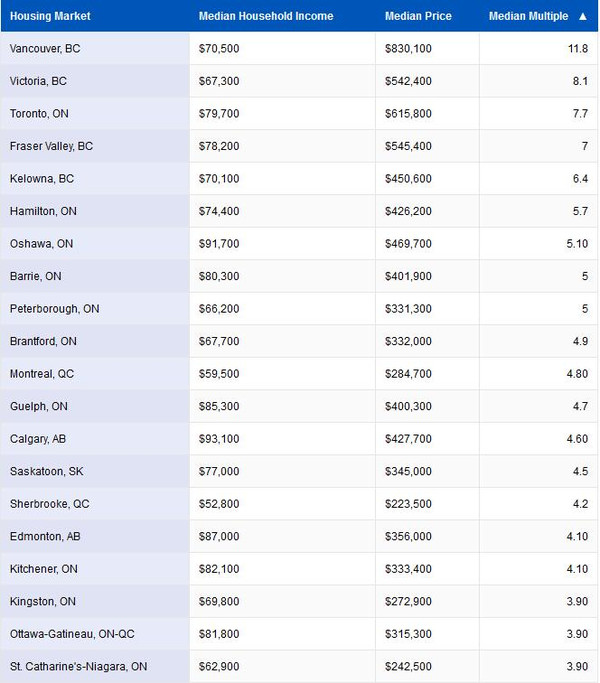The height and width of the screenshot is (683, 600).
Task: Select Toronto, ON in the table
Action: pyautogui.click(x=39, y=114)
